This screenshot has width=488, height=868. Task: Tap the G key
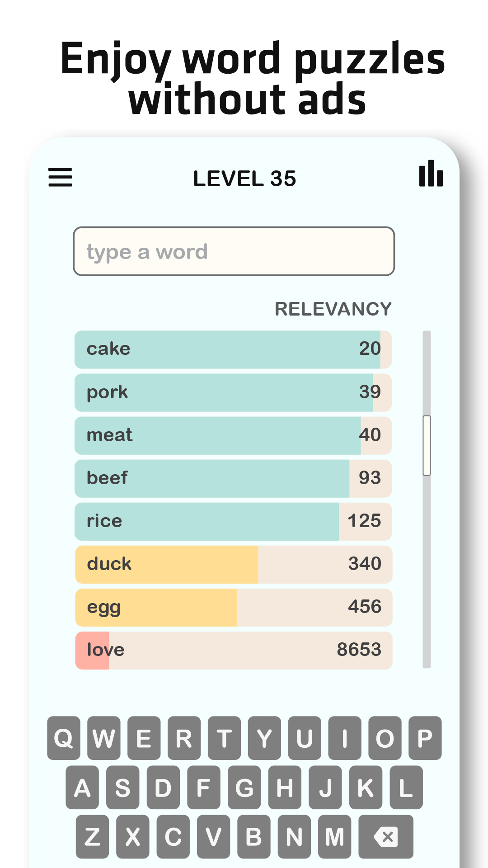pyautogui.click(x=244, y=788)
